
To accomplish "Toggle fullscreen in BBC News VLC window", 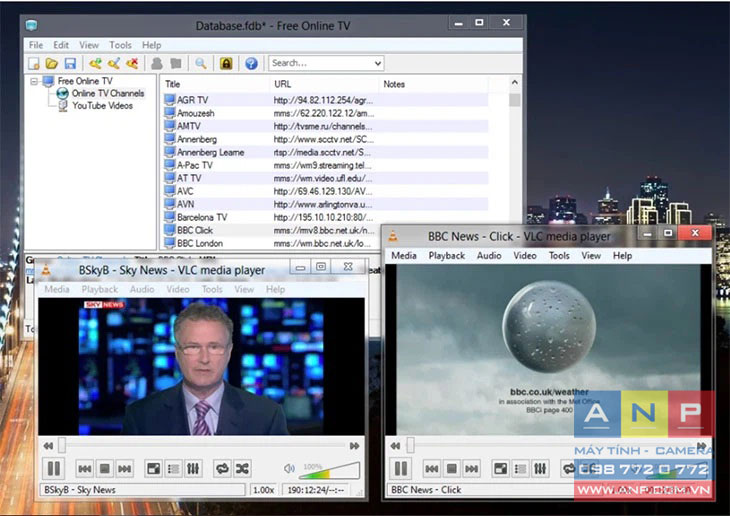I will pos(500,469).
